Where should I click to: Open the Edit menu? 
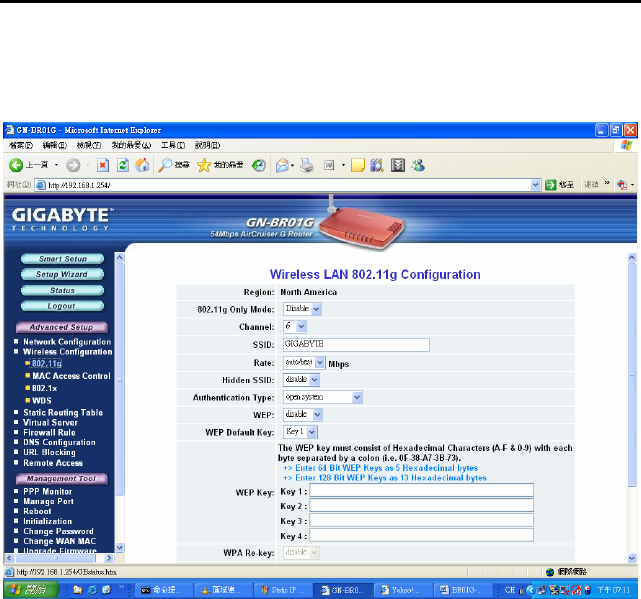[x=54, y=146]
